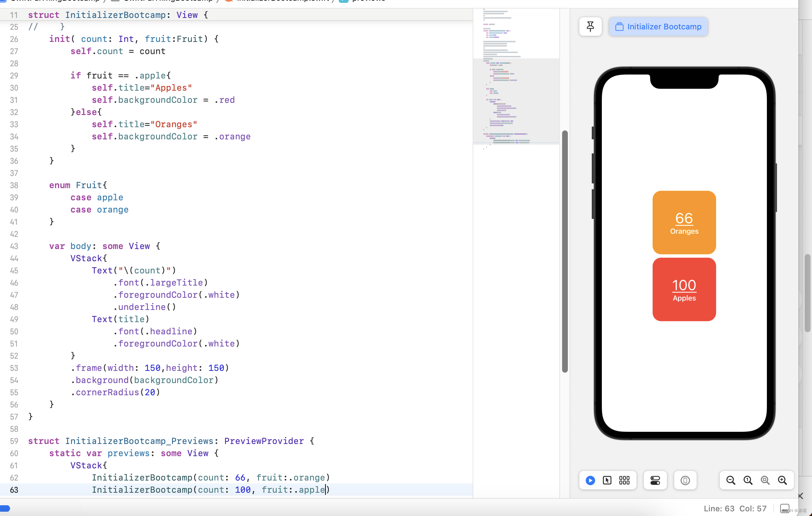Zoom preview to 100 percent
The height and width of the screenshot is (516, 812).
click(748, 480)
